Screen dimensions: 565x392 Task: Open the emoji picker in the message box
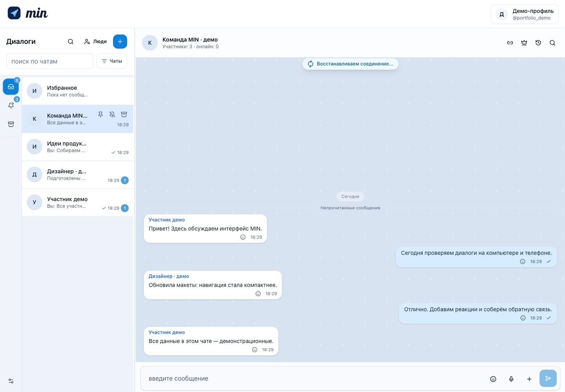coord(493,379)
